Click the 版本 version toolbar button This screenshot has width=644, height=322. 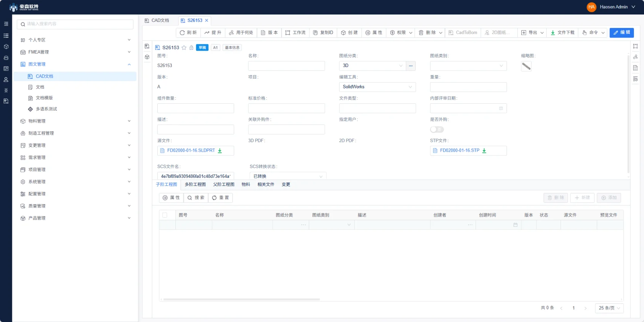pos(269,33)
